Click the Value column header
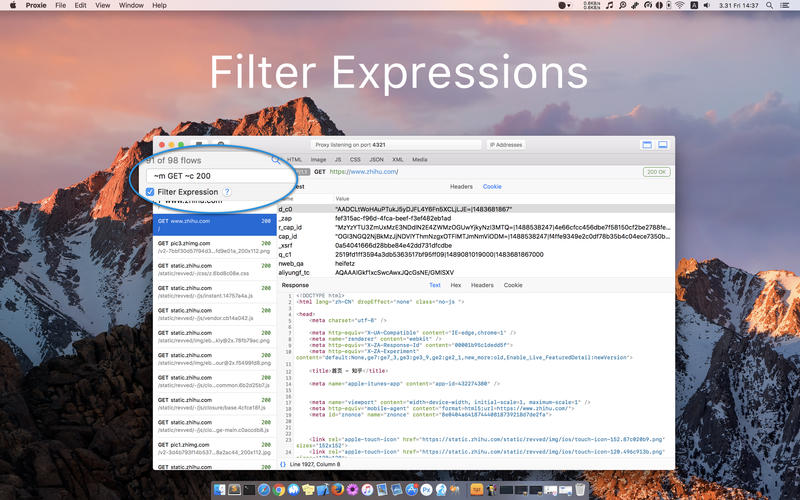Screen dimensions: 800x500 coord(342,198)
